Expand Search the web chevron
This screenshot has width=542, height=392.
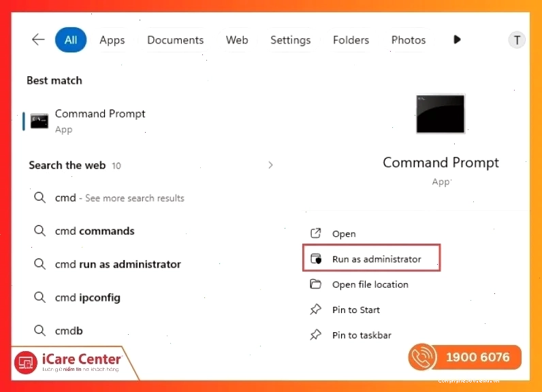coord(270,165)
